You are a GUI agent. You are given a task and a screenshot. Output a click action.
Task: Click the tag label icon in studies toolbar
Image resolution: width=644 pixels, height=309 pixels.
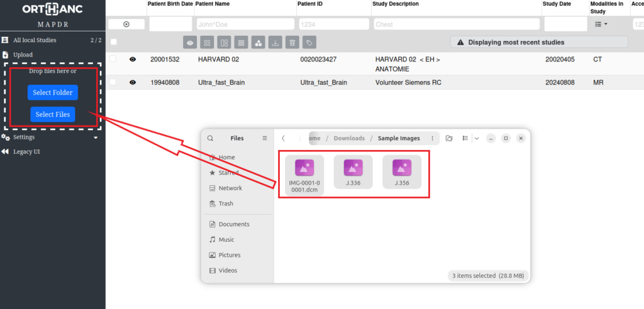coord(308,43)
